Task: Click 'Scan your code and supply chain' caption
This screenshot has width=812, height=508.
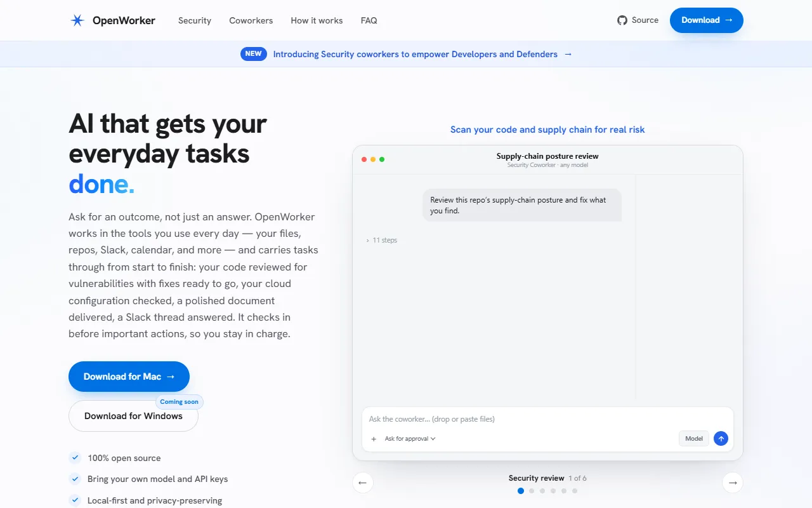Action: [547, 130]
